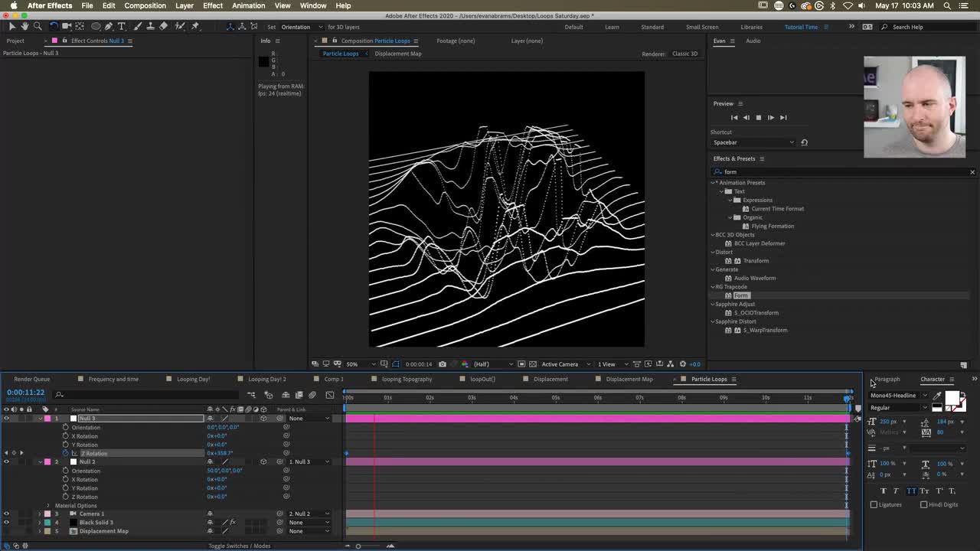Viewport: 980px width, 551px height.
Task: Open Effects & Presets panel menu icon
Action: click(762, 158)
